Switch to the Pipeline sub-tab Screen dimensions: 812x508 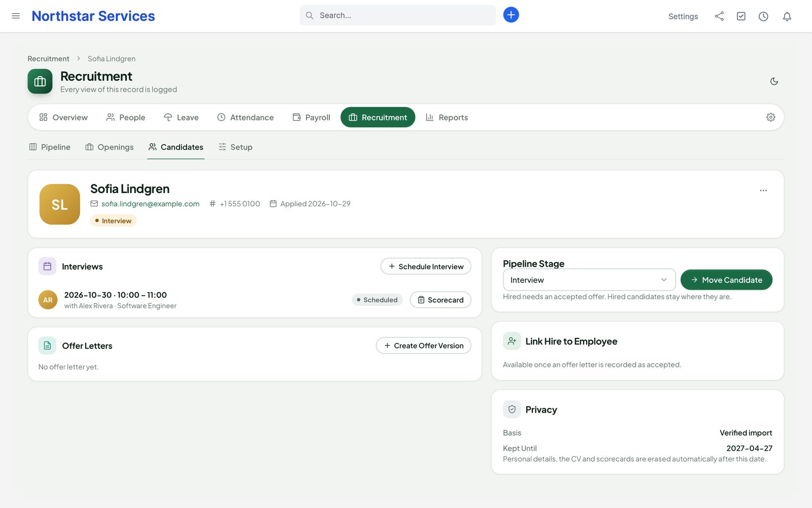click(x=50, y=147)
